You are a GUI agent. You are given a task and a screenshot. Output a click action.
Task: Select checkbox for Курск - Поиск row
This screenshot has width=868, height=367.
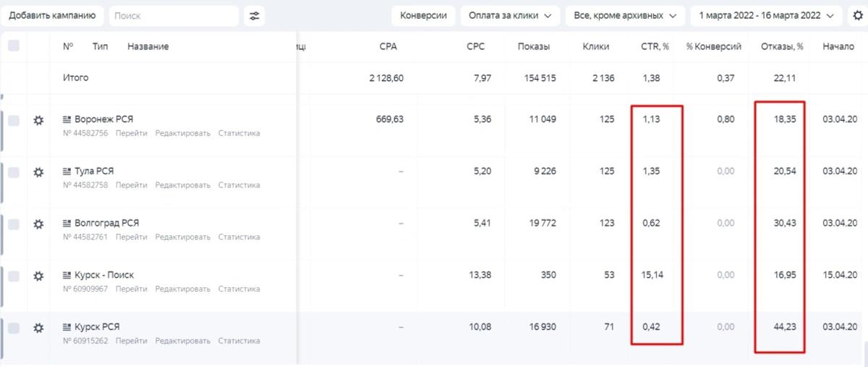[14, 276]
